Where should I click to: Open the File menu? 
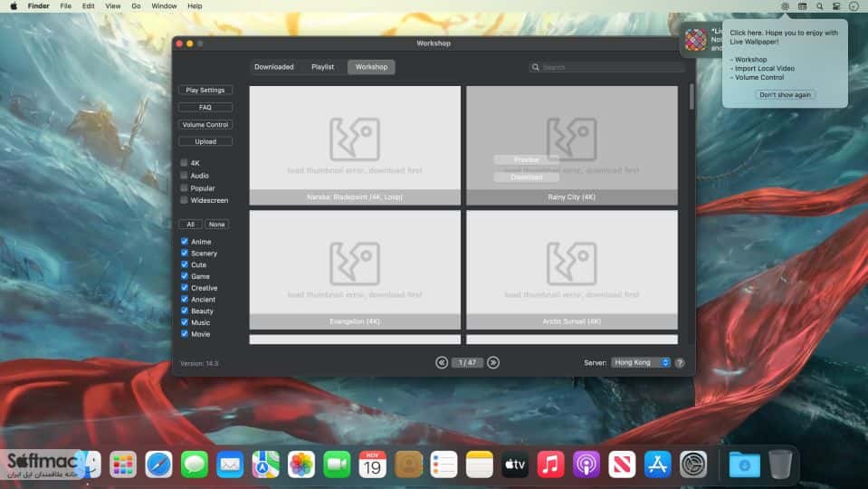coord(66,6)
